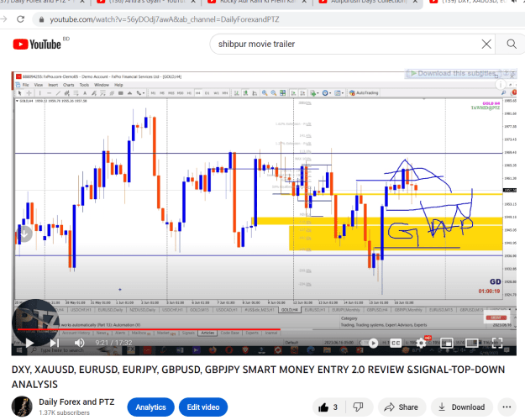Image resolution: width=525 pixels, height=420 pixels.
Task: Click the '1.37K subscribers' text
Action: coord(65,413)
